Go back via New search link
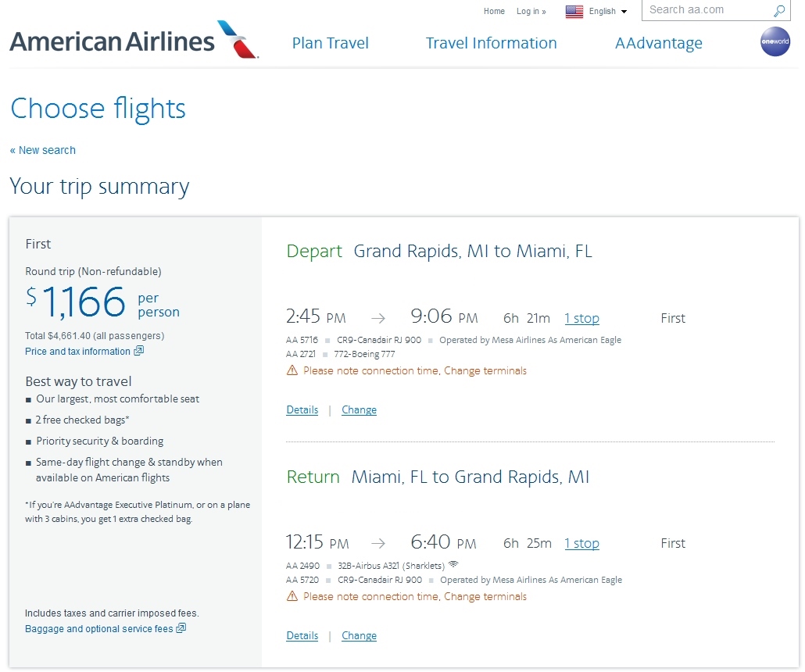 pos(43,150)
